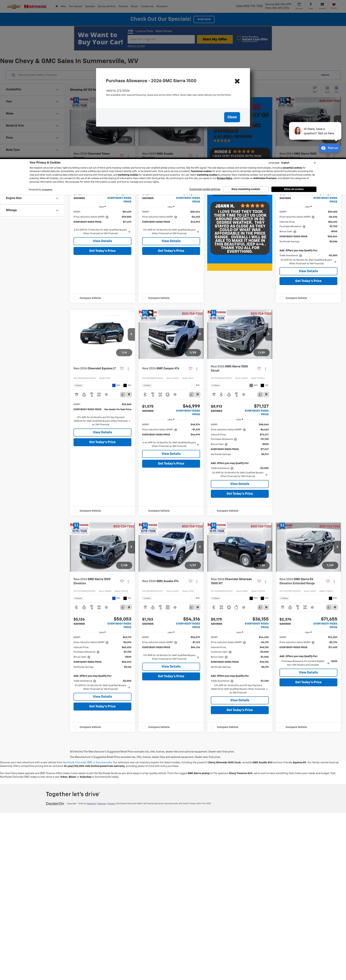Select the License Plate tab in trade widget
This screenshot has width=346, height=980.
pyautogui.click(x=144, y=31)
